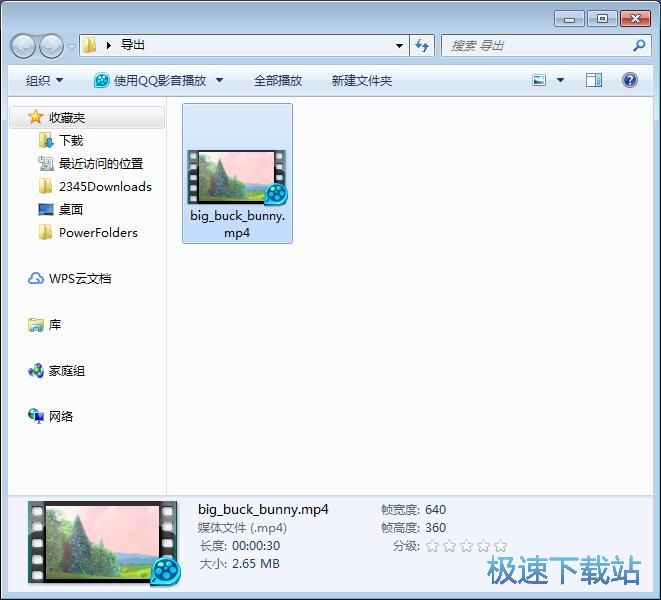Click the QQ影音 icon in the toolbar

(x=101, y=80)
